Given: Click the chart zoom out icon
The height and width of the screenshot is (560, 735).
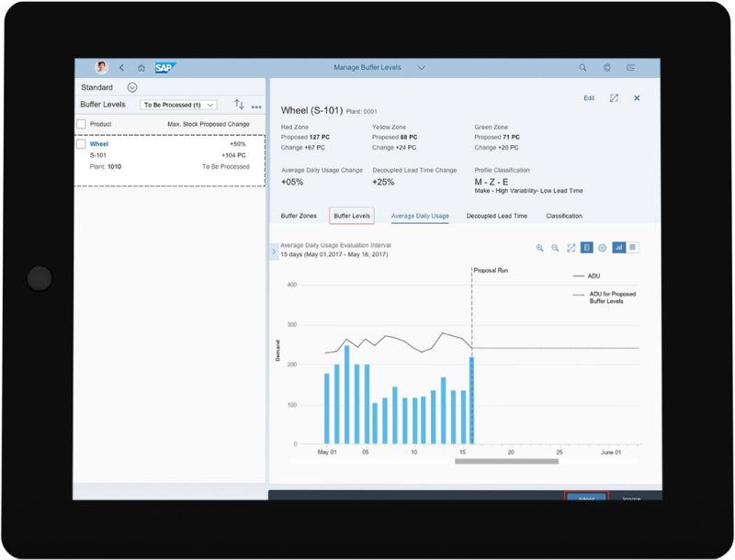Looking at the screenshot, I should pyautogui.click(x=555, y=248).
